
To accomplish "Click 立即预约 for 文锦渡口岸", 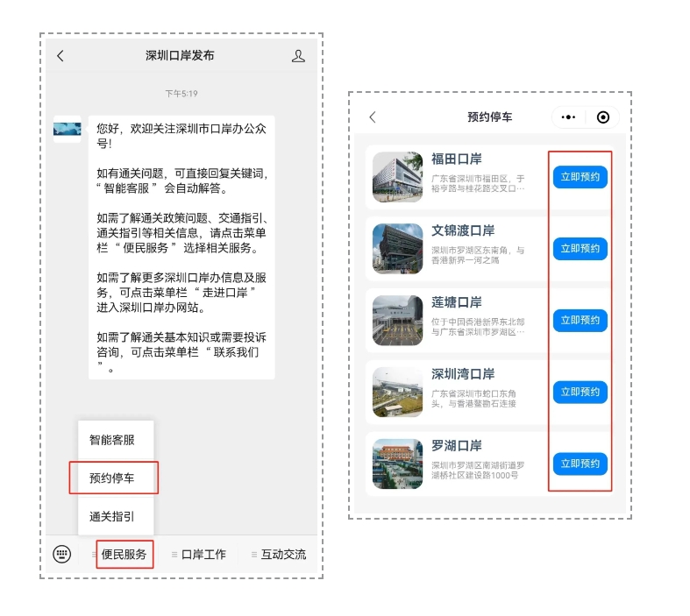I will [x=580, y=249].
